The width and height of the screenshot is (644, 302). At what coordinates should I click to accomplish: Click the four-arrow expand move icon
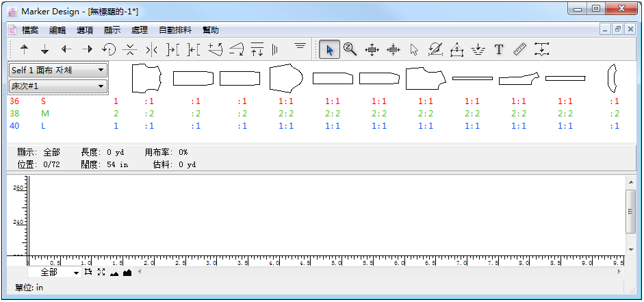372,50
